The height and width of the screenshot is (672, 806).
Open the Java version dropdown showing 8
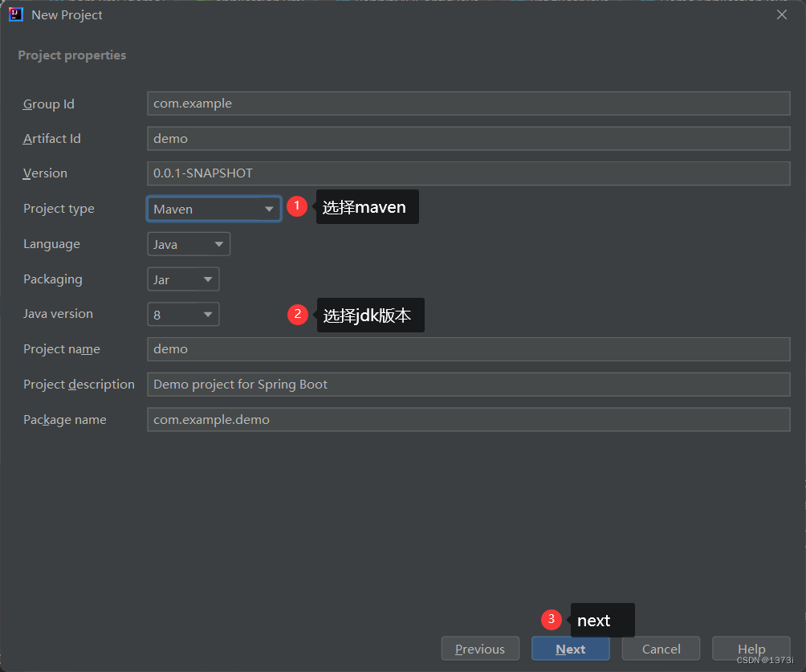pos(182,314)
